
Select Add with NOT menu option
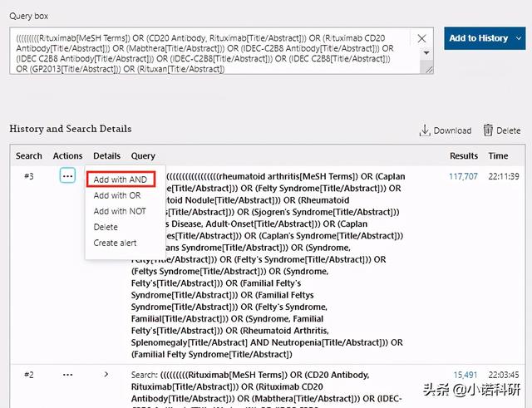pyautogui.click(x=119, y=211)
